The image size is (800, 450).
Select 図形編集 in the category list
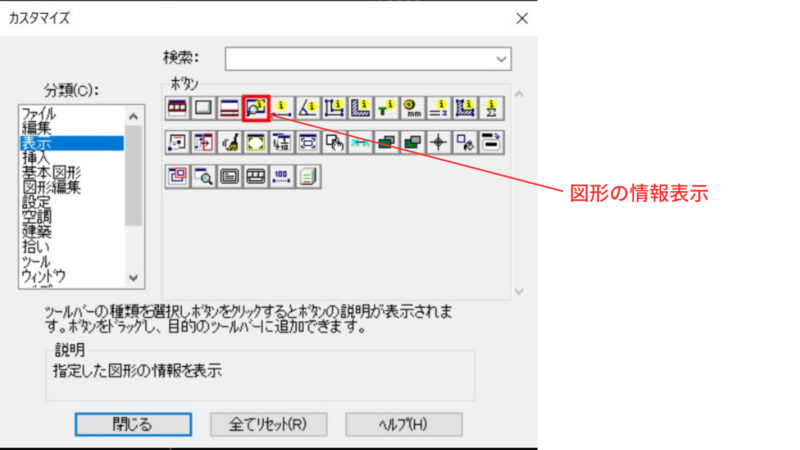pos(71,188)
